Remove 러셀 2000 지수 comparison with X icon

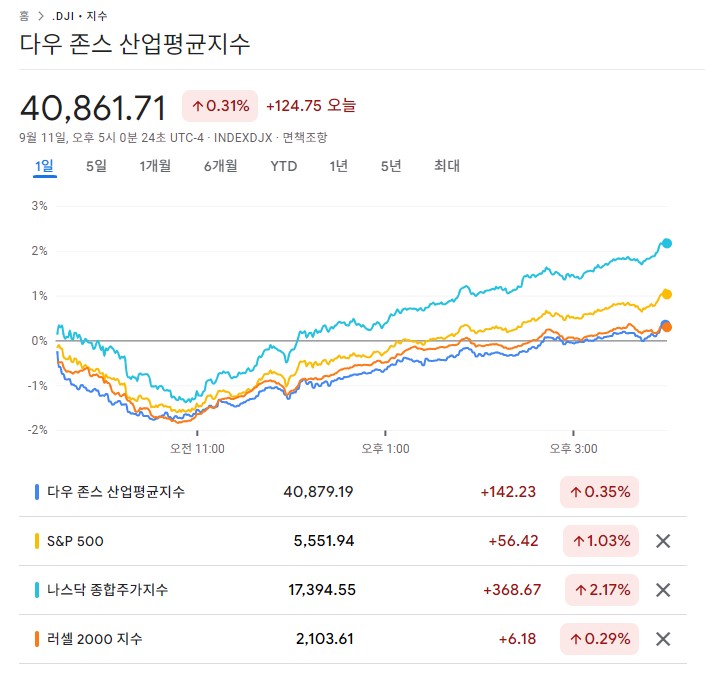tap(662, 638)
